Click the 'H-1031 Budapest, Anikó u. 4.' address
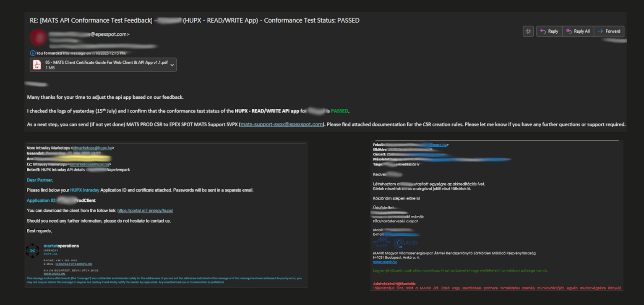 coord(396,257)
